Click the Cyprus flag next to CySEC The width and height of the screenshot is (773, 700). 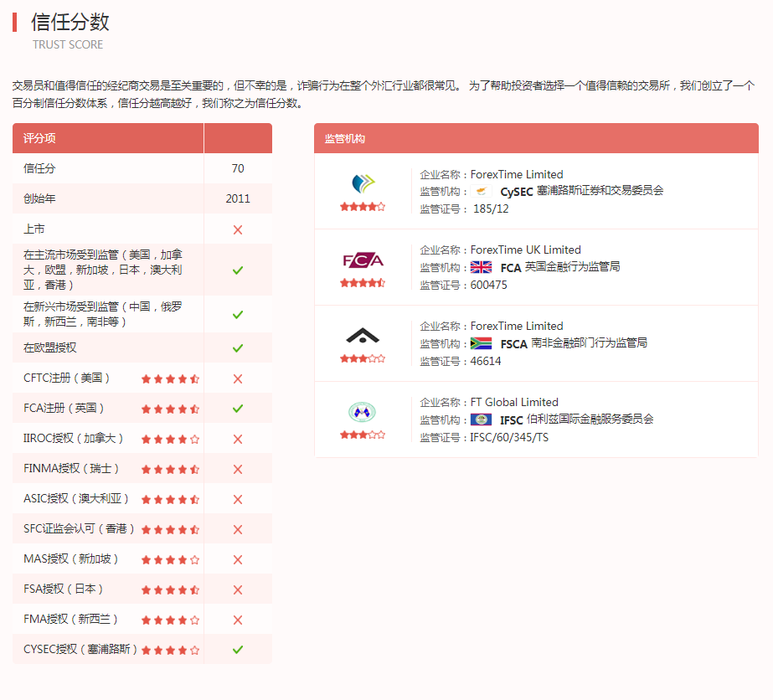(x=482, y=191)
